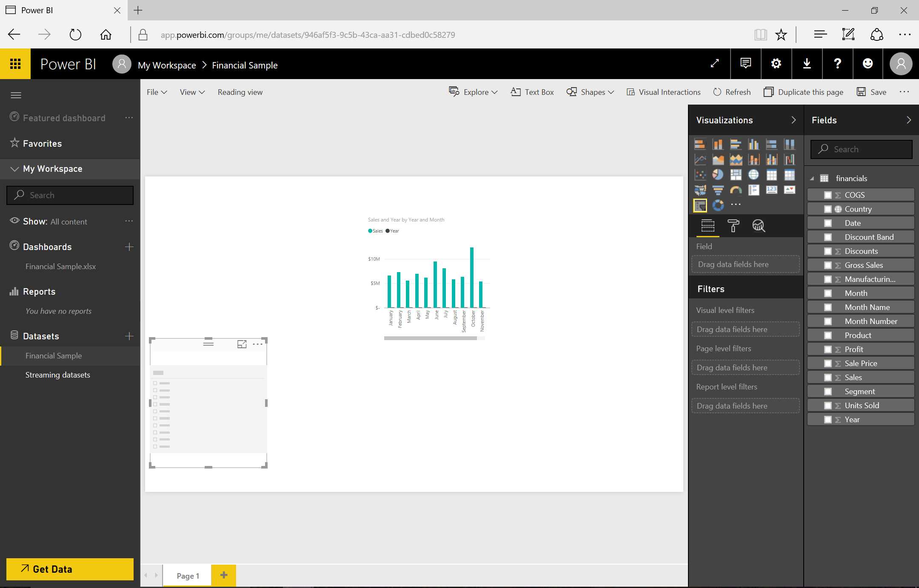The width and height of the screenshot is (919, 588).
Task: Select the Map visualization
Action: click(x=753, y=174)
